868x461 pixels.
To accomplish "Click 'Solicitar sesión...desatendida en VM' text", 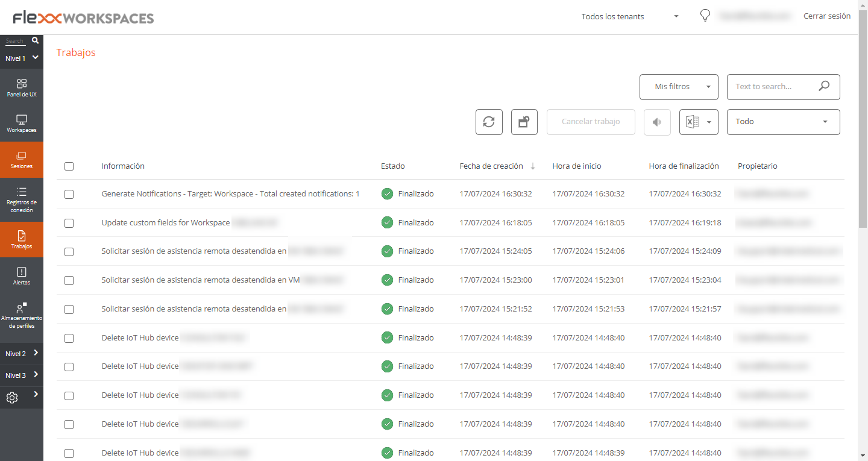I will point(201,280).
